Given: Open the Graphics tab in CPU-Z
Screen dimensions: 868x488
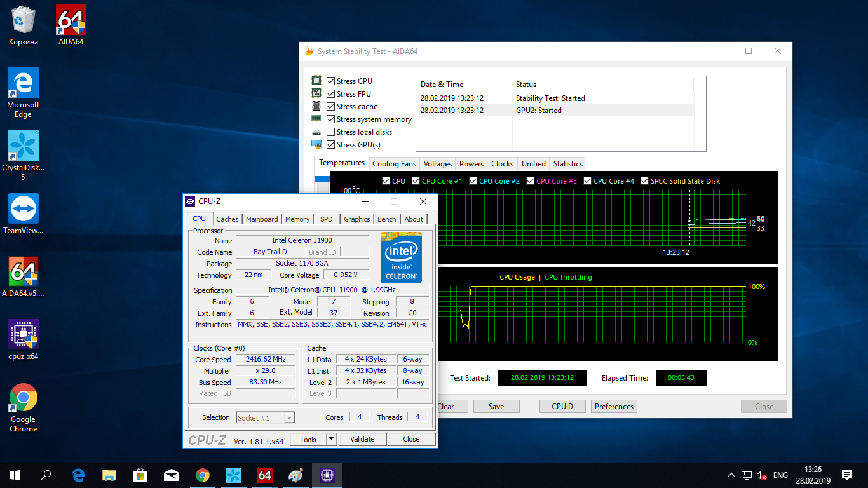Looking at the screenshot, I should pos(356,219).
